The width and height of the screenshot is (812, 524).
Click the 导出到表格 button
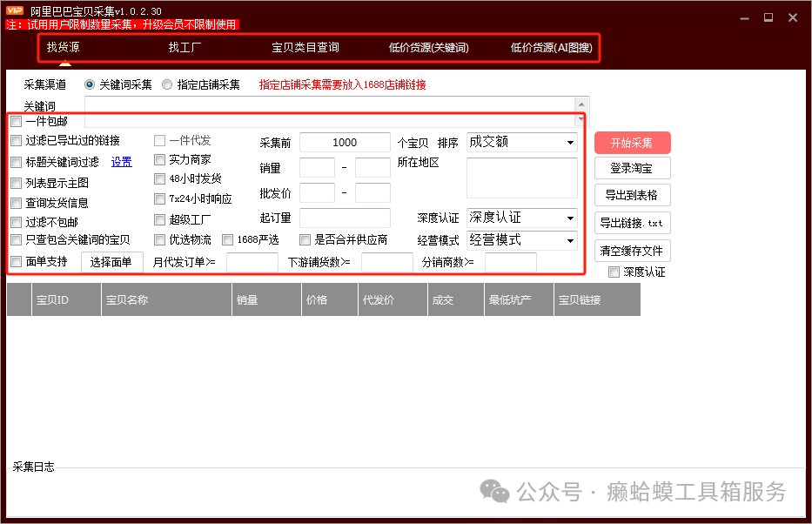633,195
